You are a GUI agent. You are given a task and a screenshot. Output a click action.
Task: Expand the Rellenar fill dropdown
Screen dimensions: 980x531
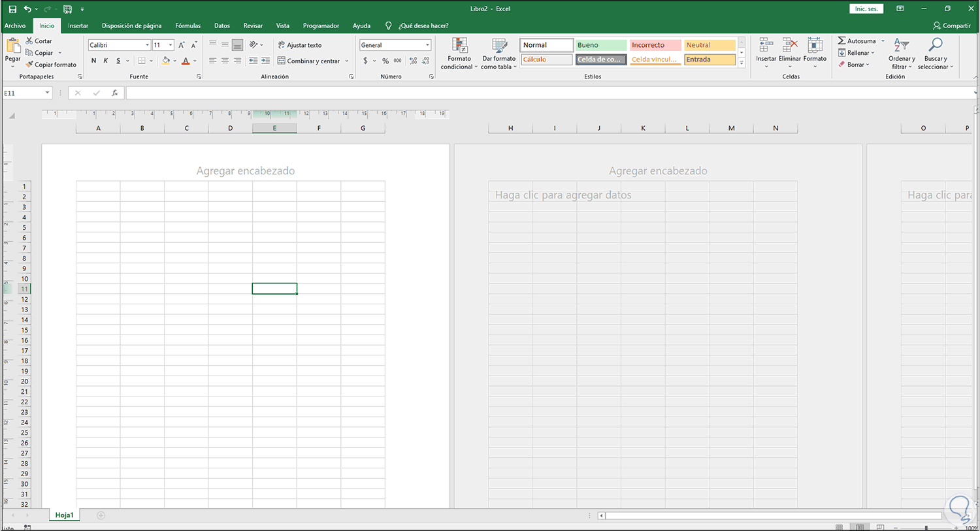[873, 53]
